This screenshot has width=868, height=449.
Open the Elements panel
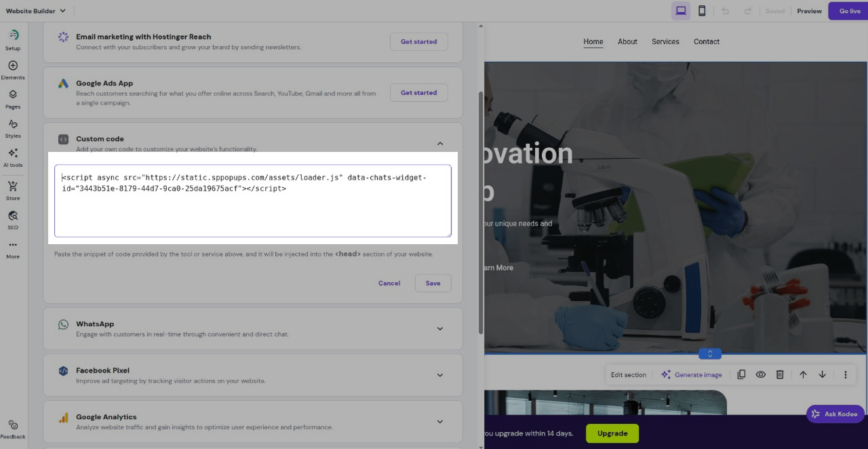(13, 70)
